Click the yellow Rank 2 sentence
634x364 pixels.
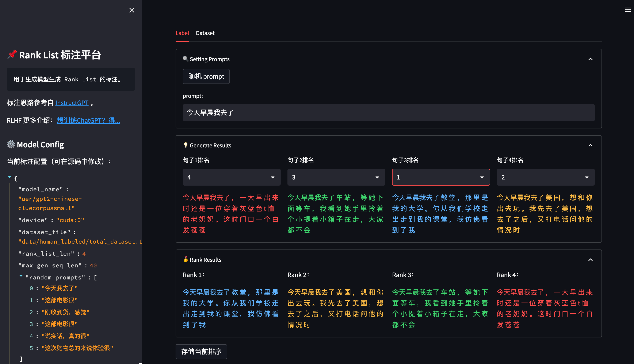336,309
